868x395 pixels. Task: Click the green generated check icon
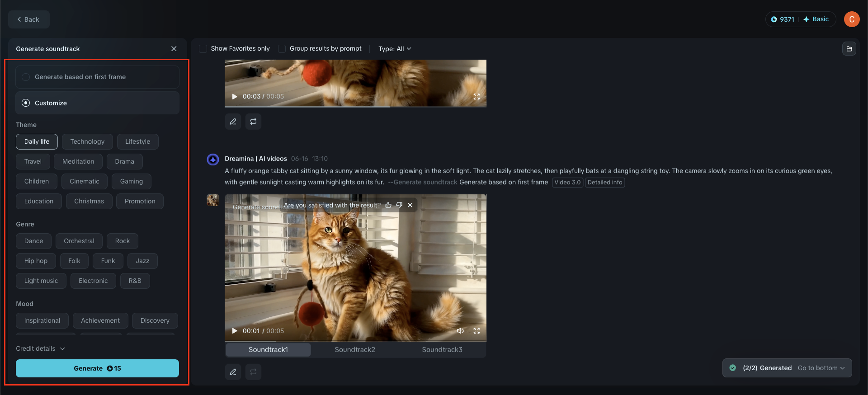[x=733, y=368]
